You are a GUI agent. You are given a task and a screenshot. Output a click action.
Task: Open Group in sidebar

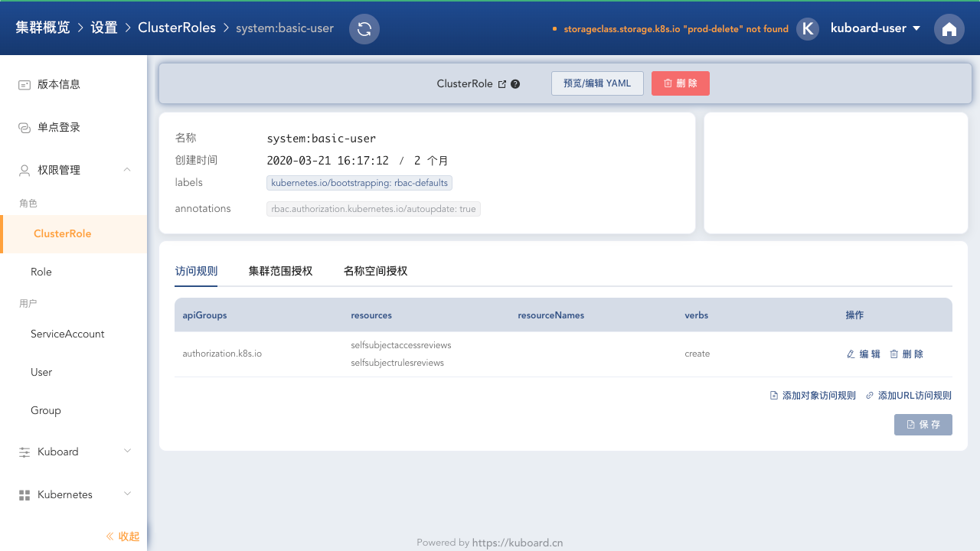(73, 411)
